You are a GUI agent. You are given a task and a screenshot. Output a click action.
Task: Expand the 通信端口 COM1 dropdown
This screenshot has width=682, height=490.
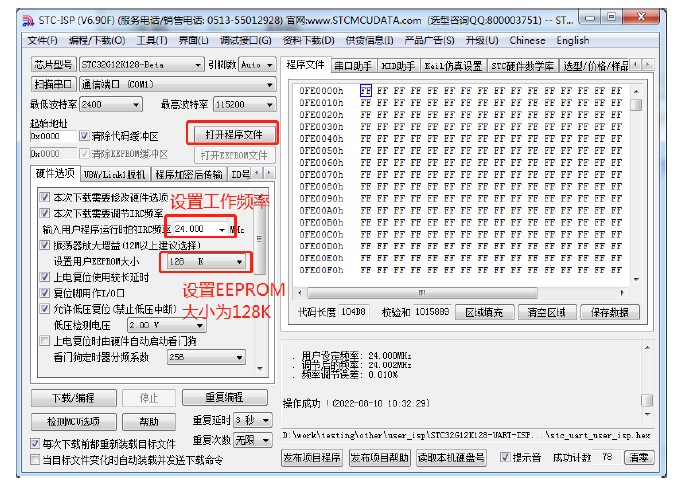pyautogui.click(x=270, y=85)
